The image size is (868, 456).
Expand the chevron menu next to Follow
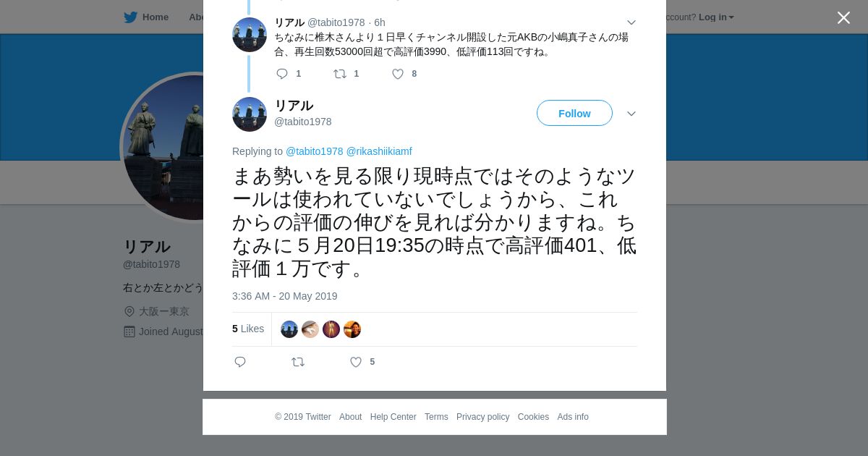[x=631, y=114]
